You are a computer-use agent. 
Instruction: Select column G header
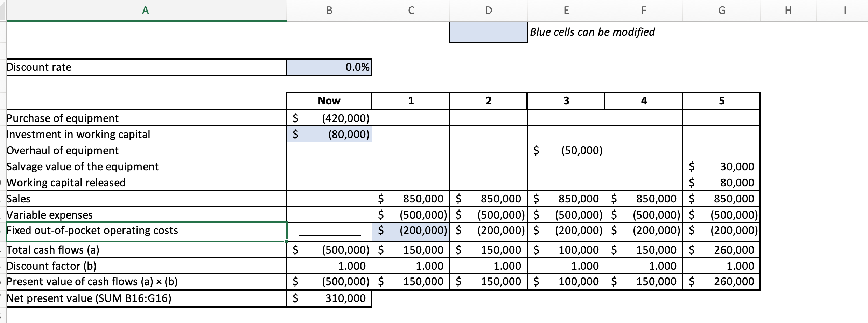click(722, 10)
